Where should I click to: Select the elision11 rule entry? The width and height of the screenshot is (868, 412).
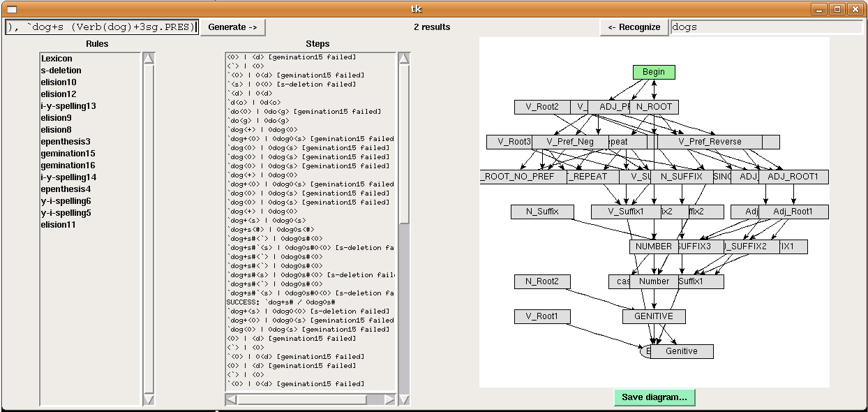(x=58, y=225)
